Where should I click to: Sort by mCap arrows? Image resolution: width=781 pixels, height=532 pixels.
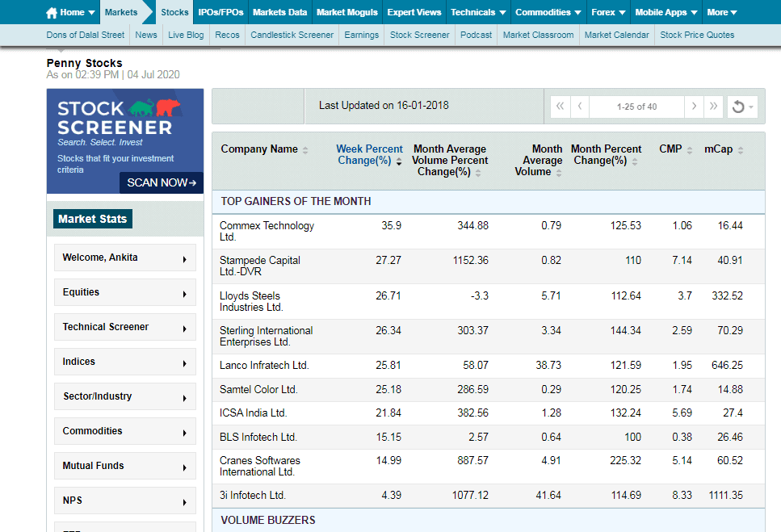741,150
